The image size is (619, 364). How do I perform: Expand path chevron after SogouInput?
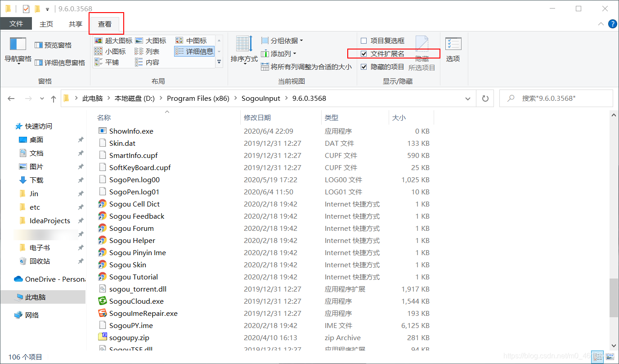coord(287,98)
